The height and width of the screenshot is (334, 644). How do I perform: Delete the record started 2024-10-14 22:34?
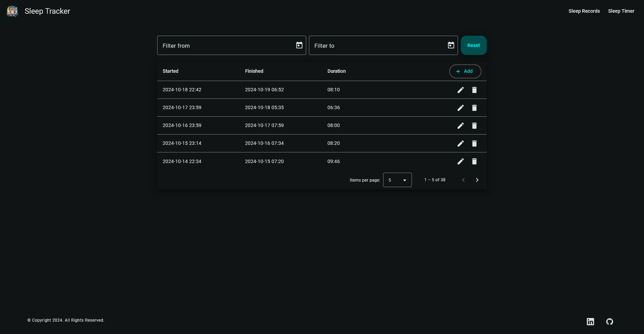pyautogui.click(x=474, y=161)
